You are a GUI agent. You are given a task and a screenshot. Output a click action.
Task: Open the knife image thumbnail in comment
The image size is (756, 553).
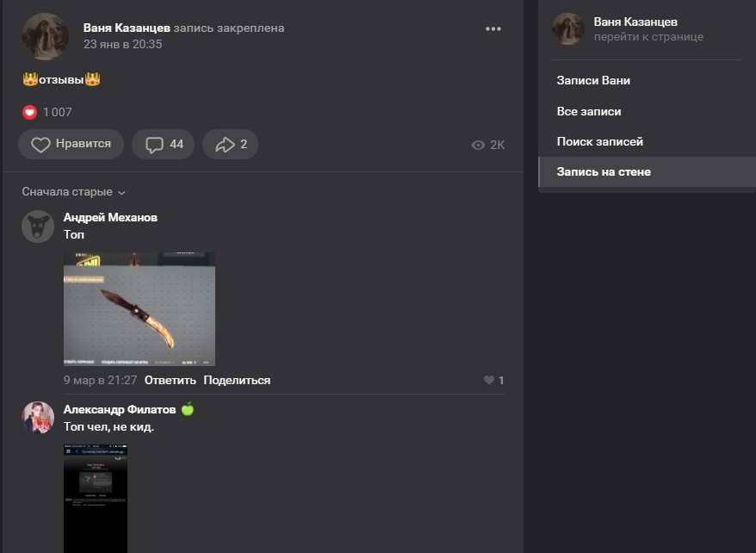[x=139, y=309]
